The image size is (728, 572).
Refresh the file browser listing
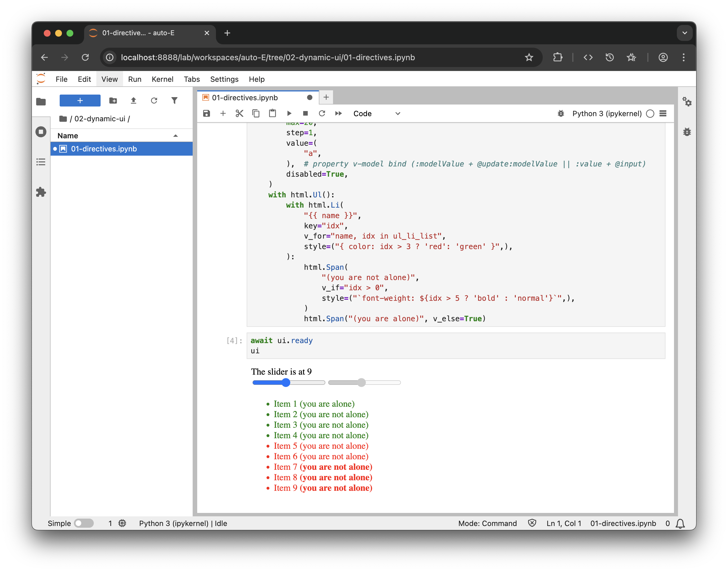click(x=154, y=101)
